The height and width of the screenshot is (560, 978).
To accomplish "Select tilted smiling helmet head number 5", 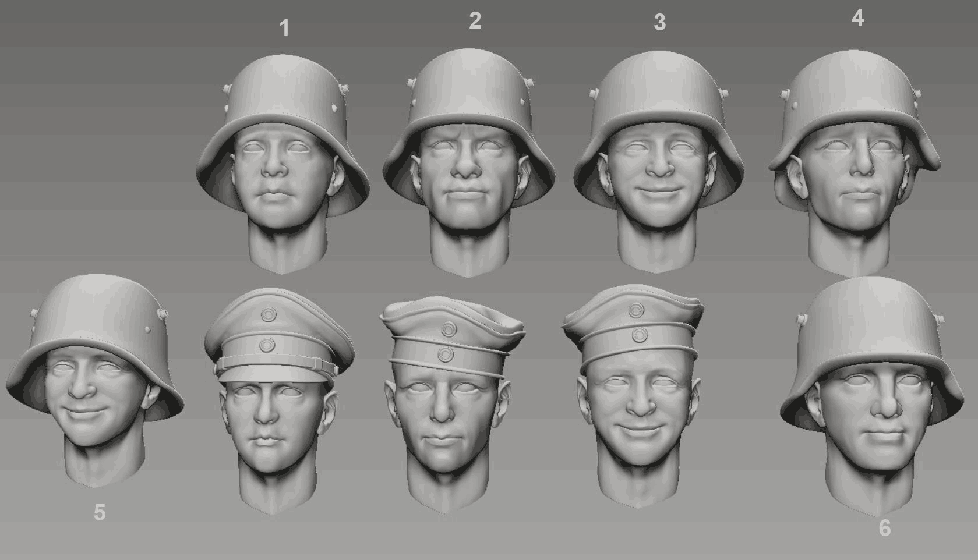I will (95, 381).
